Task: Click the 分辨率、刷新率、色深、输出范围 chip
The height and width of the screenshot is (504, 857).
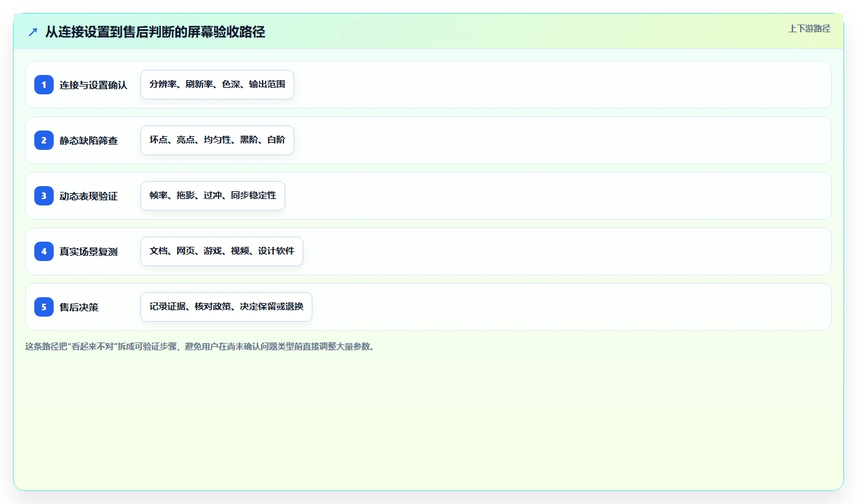Action: point(217,85)
